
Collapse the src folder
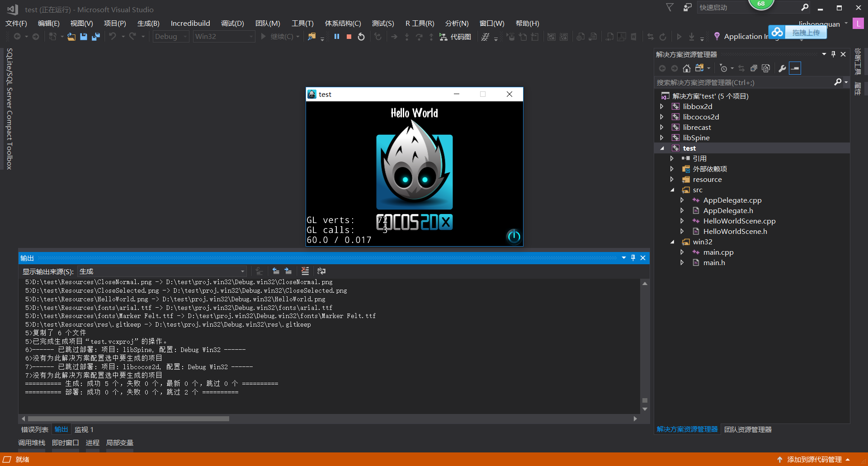coord(672,190)
